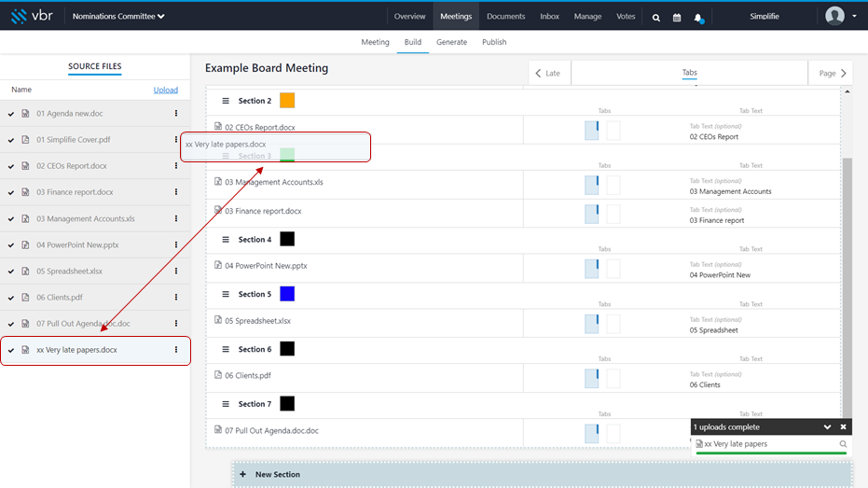Open options menu for 06 Clients.pdf source file
Screen dimensions: 868x488
point(176,297)
